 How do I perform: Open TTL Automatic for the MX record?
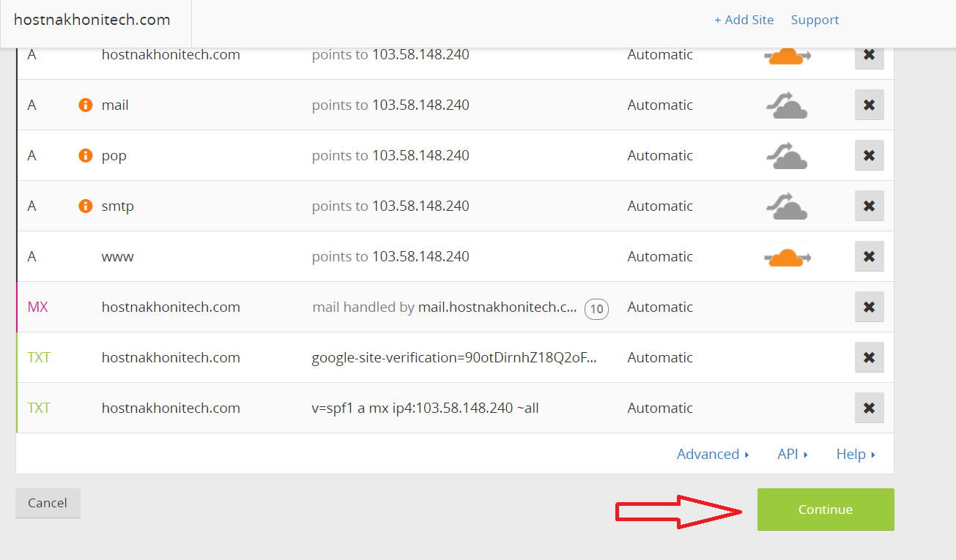(x=660, y=307)
